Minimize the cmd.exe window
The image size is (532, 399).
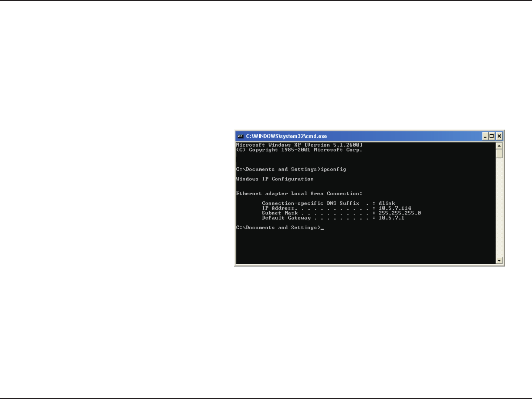[x=485, y=136]
